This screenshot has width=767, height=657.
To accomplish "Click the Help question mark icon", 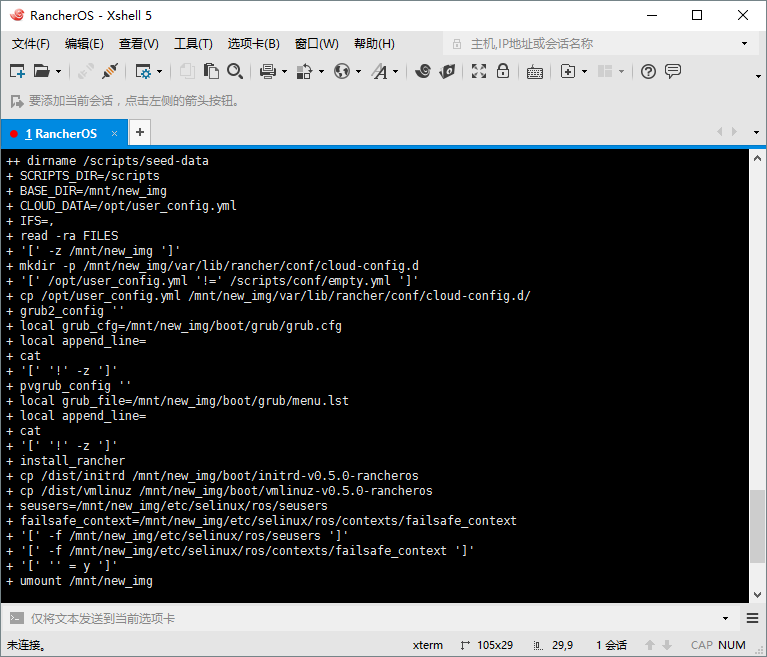I will [648, 72].
